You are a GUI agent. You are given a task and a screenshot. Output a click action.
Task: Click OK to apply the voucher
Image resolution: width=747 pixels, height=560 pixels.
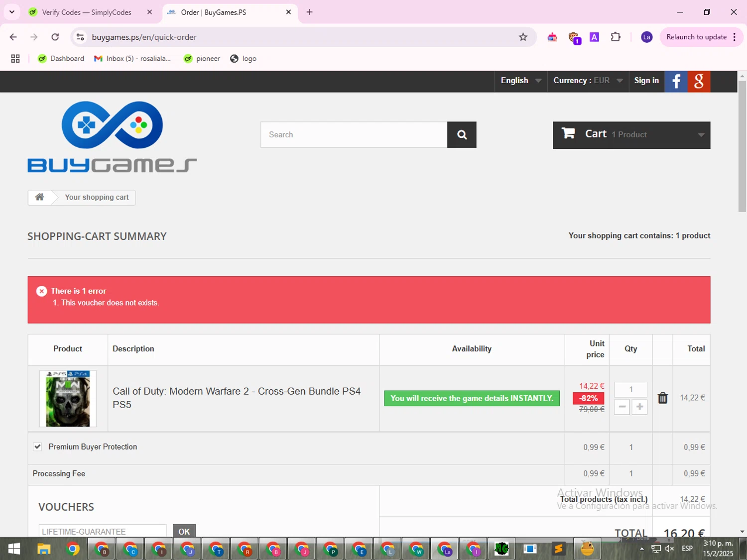tap(184, 531)
